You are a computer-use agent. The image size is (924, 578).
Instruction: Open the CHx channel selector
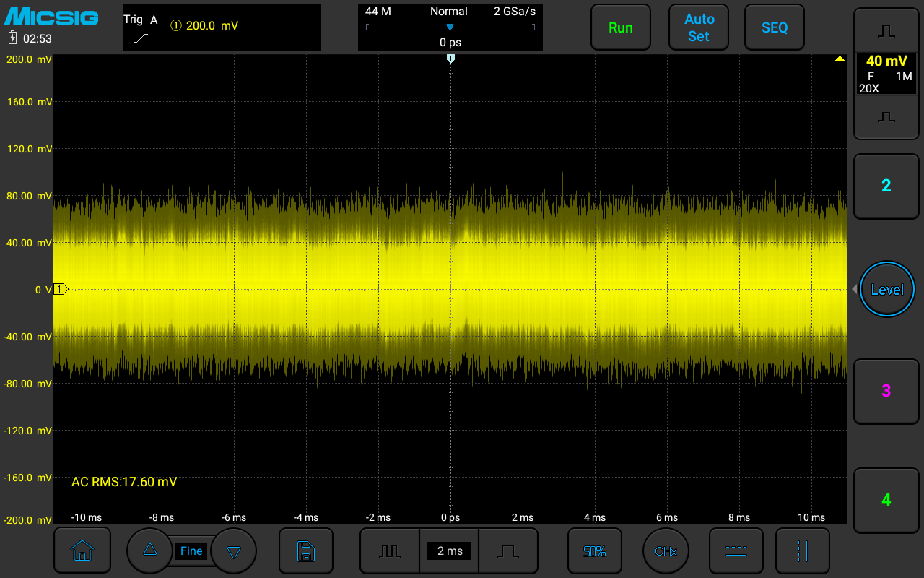click(x=666, y=551)
